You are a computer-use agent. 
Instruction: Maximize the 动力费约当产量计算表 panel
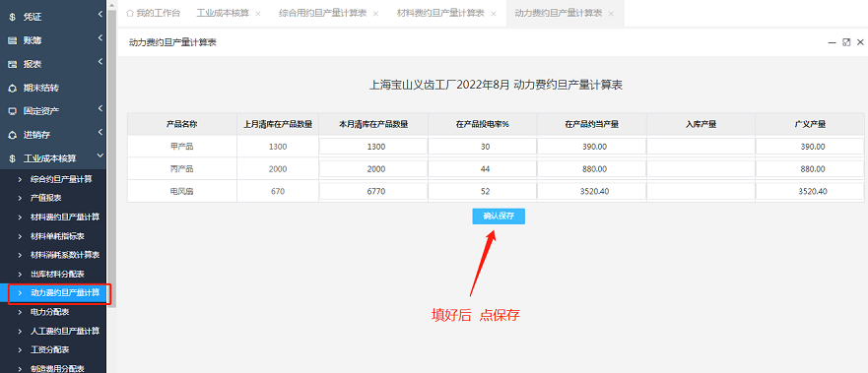tap(846, 42)
